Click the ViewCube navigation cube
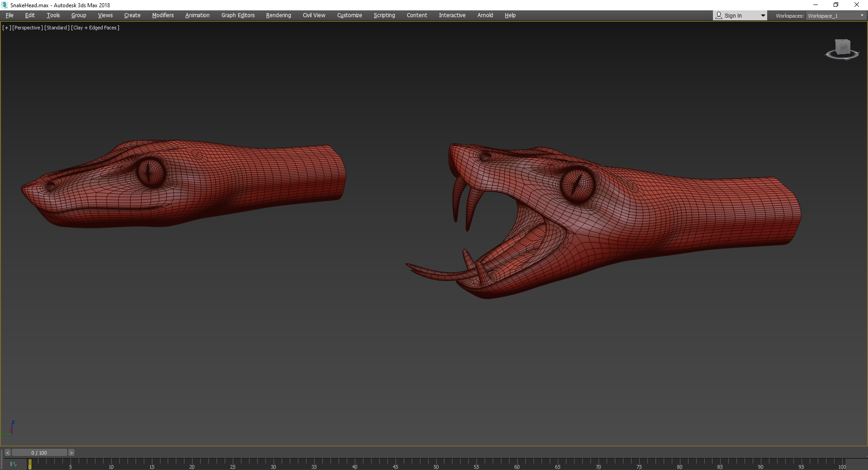The height and width of the screenshot is (470, 868). tap(843, 47)
